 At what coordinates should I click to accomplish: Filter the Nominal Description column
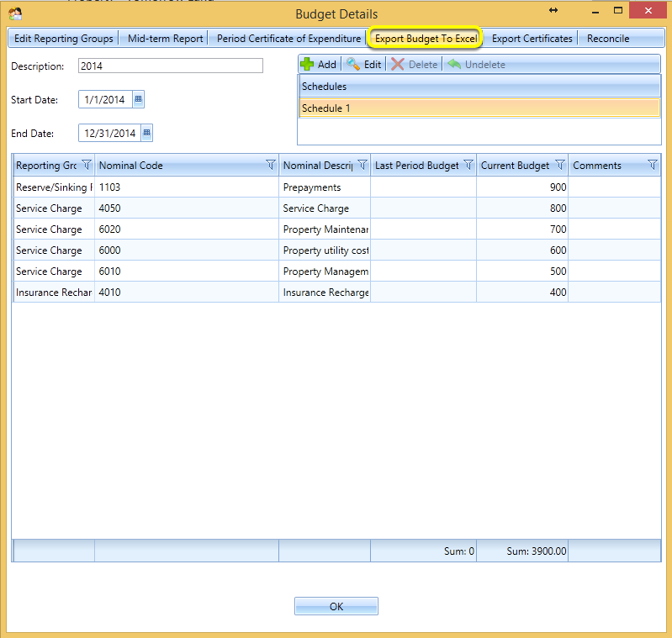[x=362, y=165]
